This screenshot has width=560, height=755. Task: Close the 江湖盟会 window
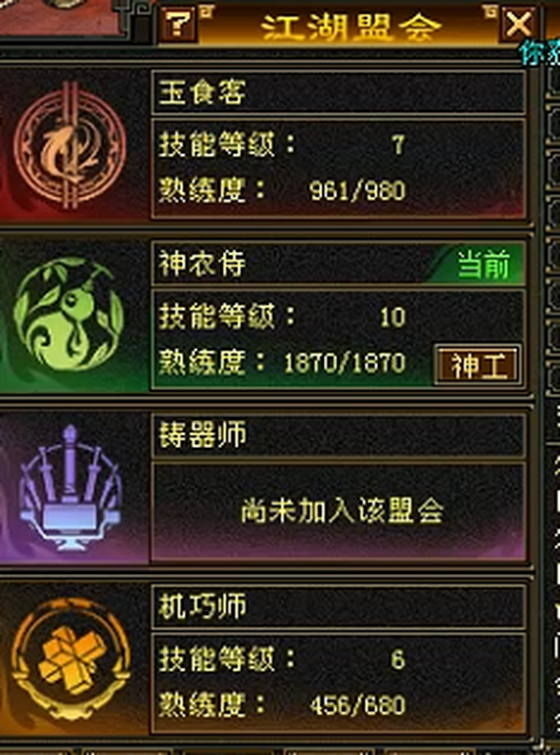pos(519,24)
